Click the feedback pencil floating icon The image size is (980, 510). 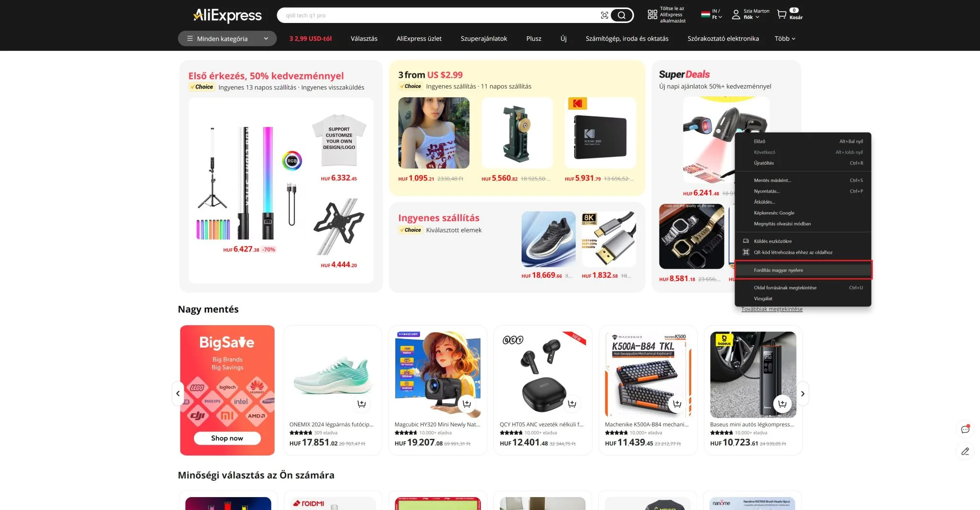pyautogui.click(x=965, y=451)
